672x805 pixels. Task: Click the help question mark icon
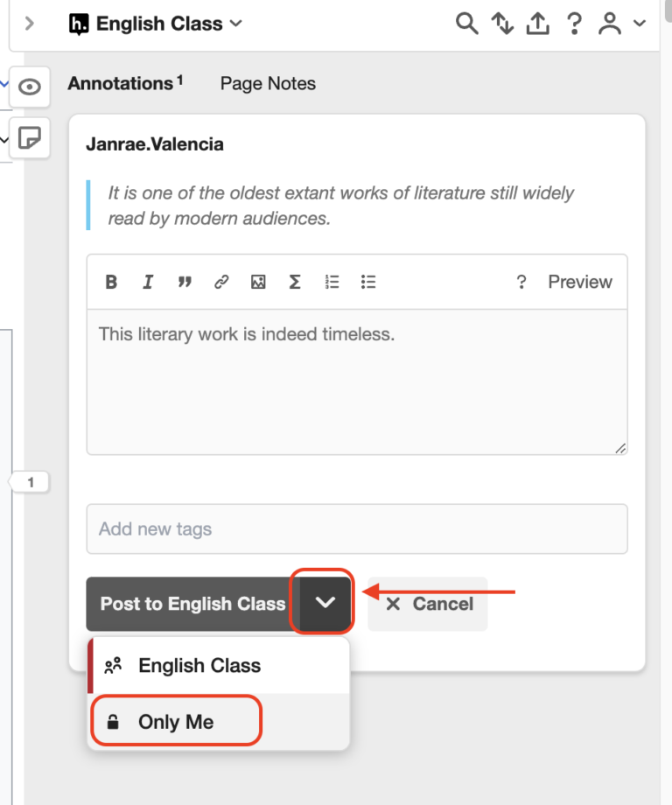tap(573, 24)
